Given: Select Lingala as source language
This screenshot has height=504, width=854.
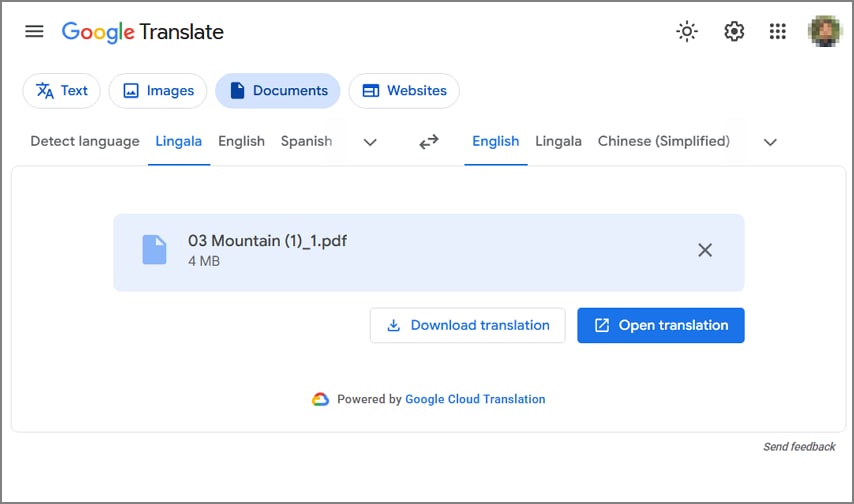Looking at the screenshot, I should tap(179, 142).
